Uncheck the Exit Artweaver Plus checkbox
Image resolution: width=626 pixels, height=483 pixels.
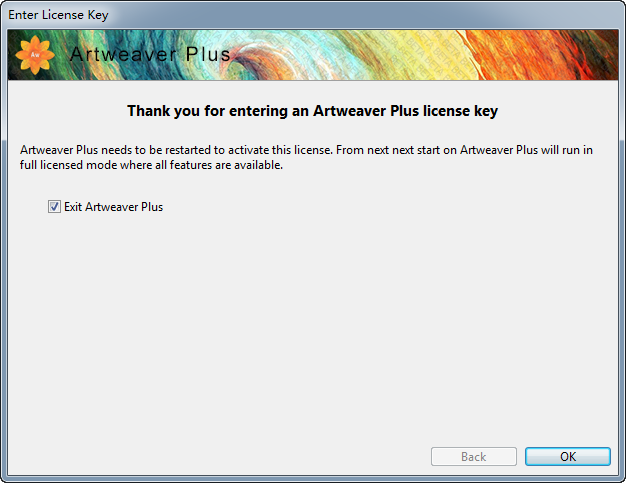(x=54, y=207)
